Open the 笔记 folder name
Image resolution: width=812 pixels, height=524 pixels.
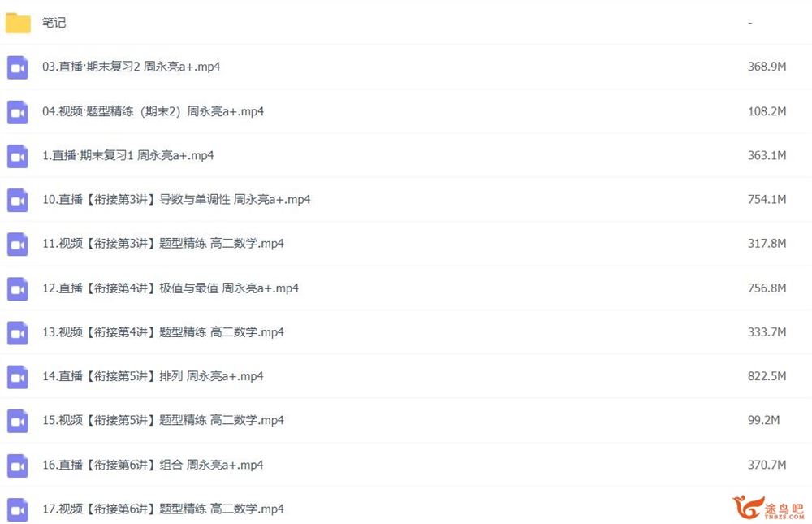[54, 23]
